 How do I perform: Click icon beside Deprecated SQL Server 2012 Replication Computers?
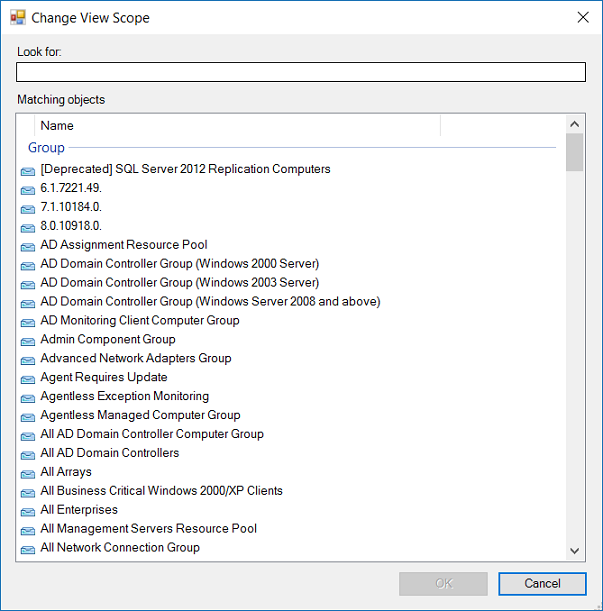click(28, 171)
